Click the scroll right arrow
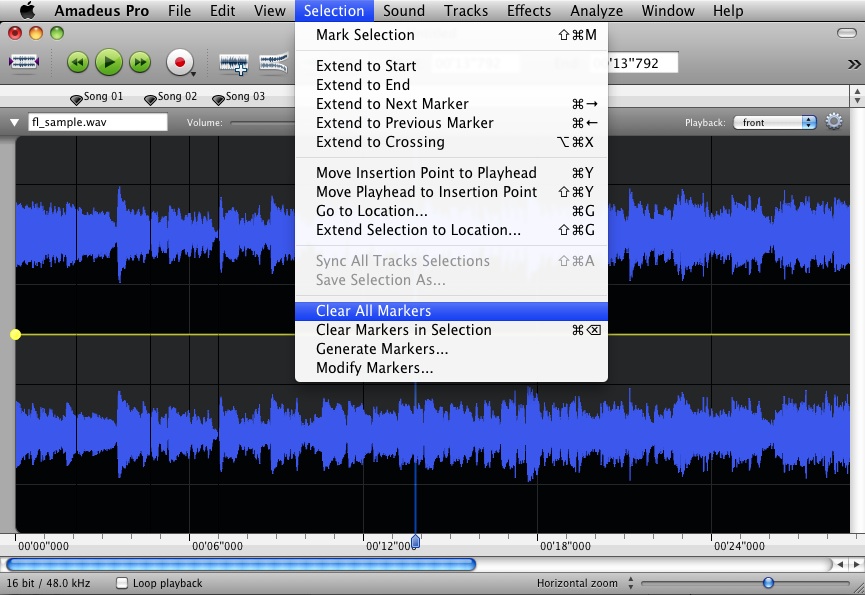865x595 pixels. 856,564
